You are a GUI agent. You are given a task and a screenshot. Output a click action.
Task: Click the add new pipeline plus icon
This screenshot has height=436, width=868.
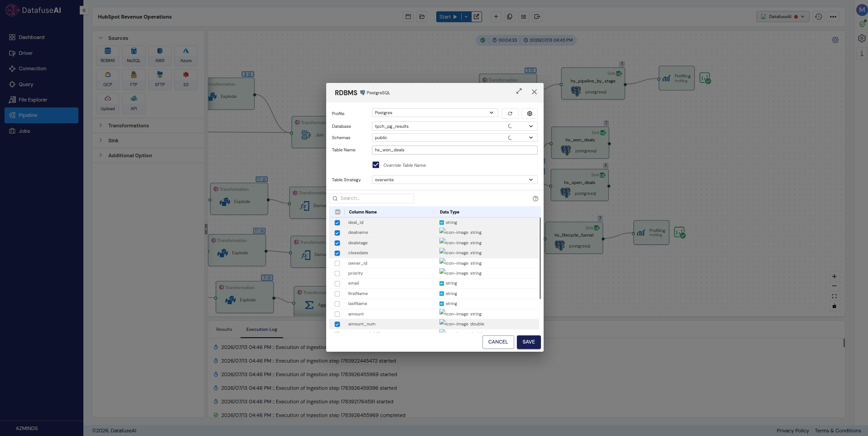(x=496, y=17)
